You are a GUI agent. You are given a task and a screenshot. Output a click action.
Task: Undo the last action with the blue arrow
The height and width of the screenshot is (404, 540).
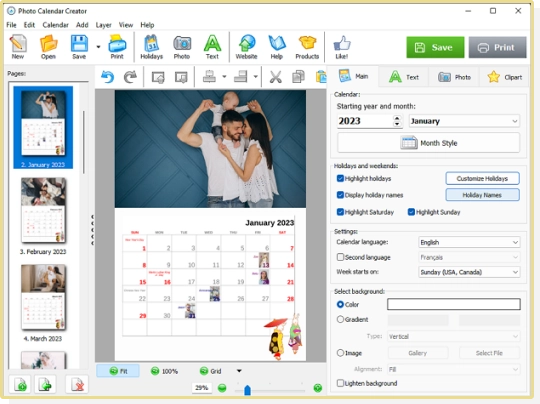pos(107,76)
